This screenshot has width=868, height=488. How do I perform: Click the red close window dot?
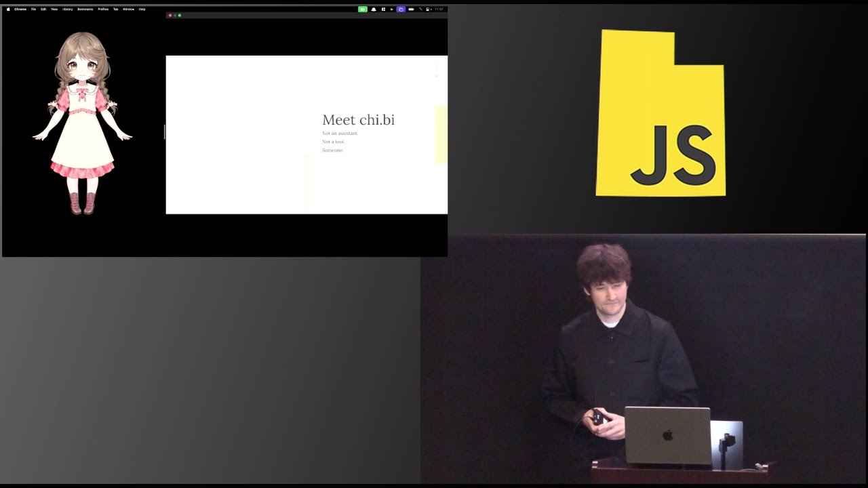(170, 15)
